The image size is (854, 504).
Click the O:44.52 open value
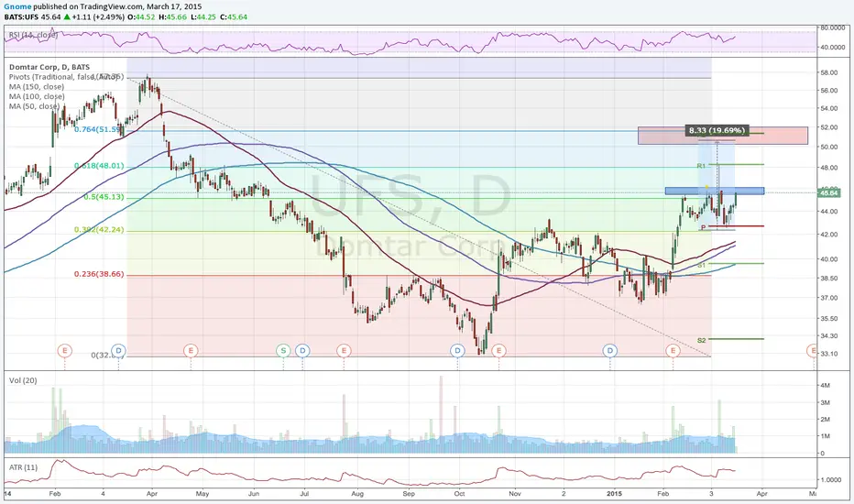142,16
